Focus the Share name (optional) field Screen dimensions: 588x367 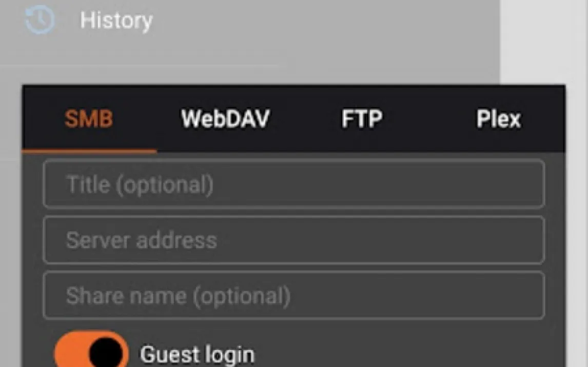click(293, 296)
